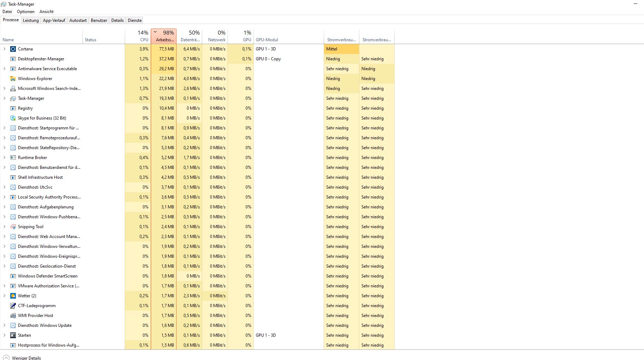This screenshot has width=644, height=360.
Task: Switch to the Dienste tab
Action: [x=135, y=20]
